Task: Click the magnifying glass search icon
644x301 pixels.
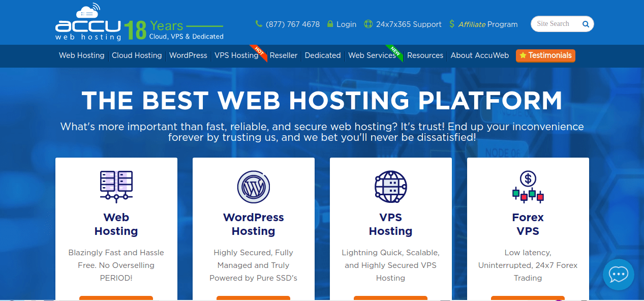Action: tap(586, 24)
